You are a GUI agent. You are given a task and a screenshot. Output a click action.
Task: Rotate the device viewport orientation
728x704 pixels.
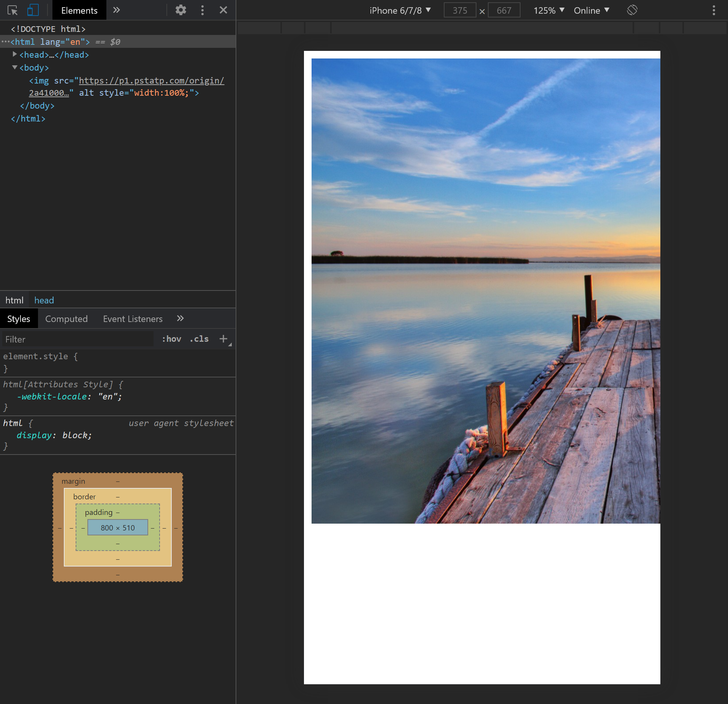(632, 10)
